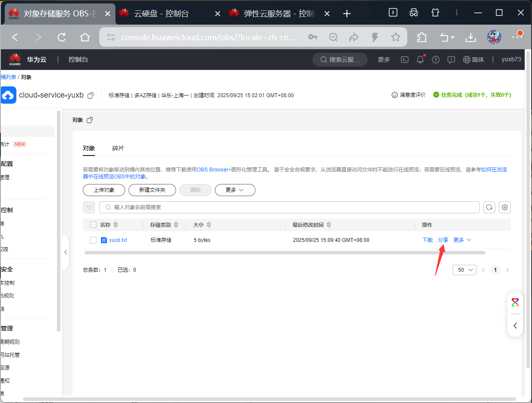Download yuxb.txt via 下载 link
This screenshot has height=403, width=532.
click(x=428, y=240)
